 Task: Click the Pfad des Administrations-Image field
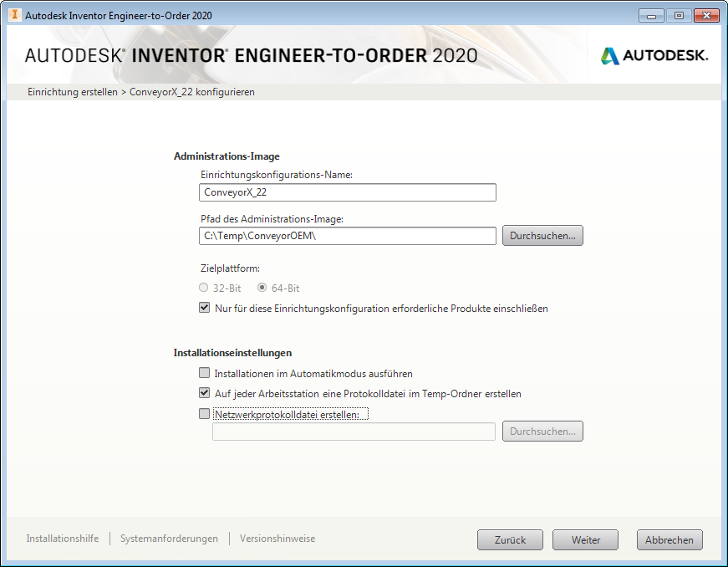[348, 236]
